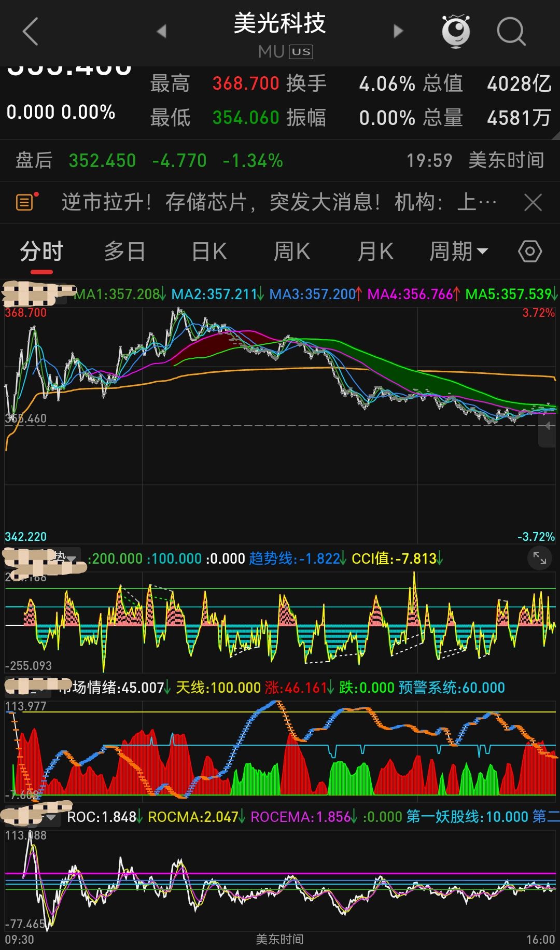Read the 存储芯片 news headline
The width and height of the screenshot is (560, 950).
click(x=279, y=202)
